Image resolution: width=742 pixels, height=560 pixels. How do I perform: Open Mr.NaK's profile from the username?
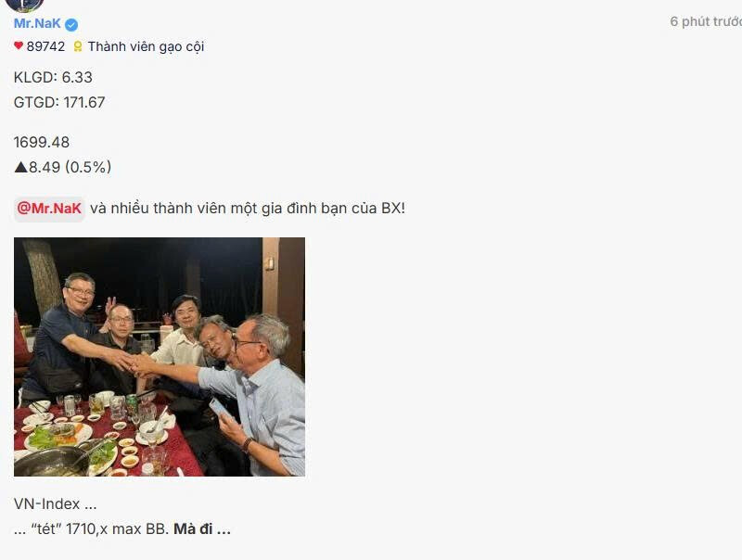click(x=37, y=23)
